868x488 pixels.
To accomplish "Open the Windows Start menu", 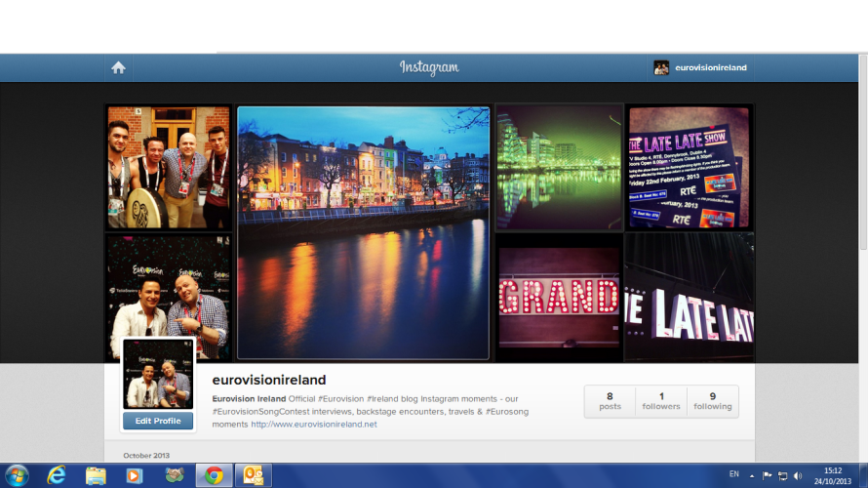I will click(18, 475).
